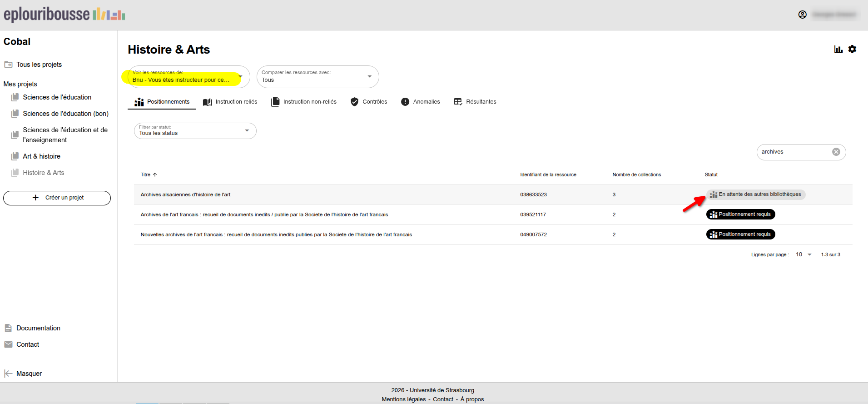The width and height of the screenshot is (868, 404).
Task: Click the Masquer collapse sidebar icon
Action: pos(8,374)
